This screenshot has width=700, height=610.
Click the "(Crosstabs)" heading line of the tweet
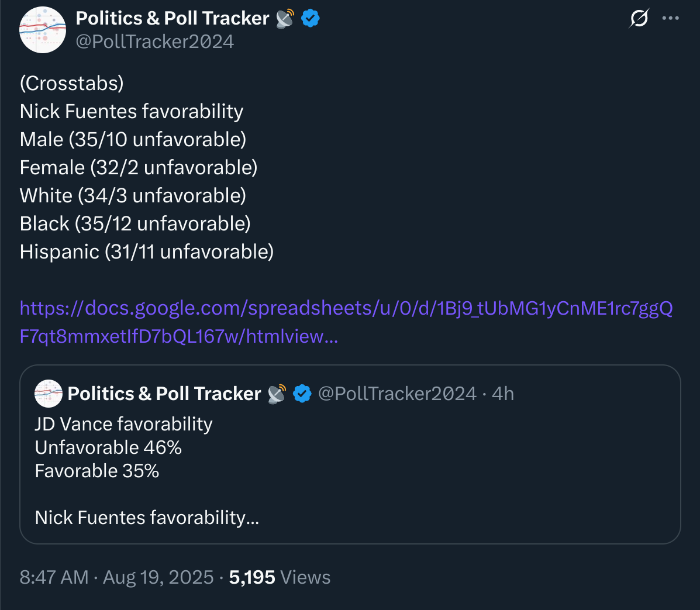tap(72, 84)
